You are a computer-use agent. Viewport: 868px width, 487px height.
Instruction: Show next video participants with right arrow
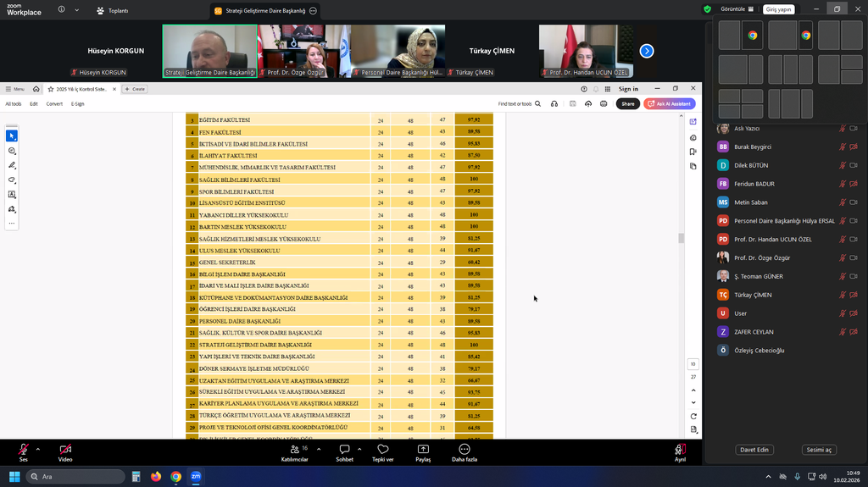pos(647,51)
